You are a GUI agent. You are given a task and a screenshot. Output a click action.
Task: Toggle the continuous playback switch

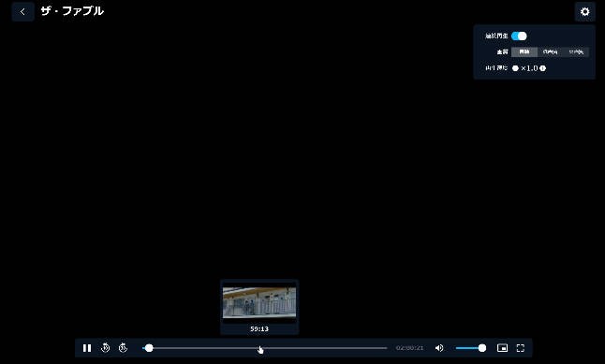(x=519, y=36)
